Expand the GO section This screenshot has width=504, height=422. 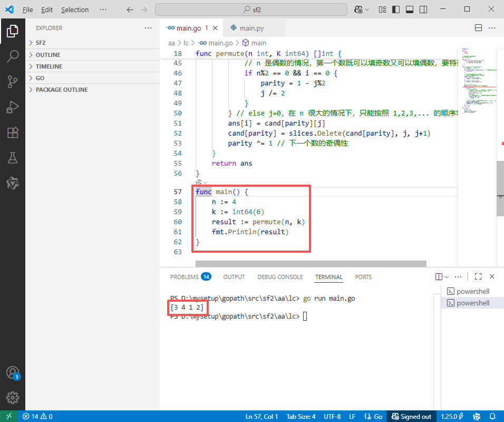pyautogui.click(x=93, y=78)
